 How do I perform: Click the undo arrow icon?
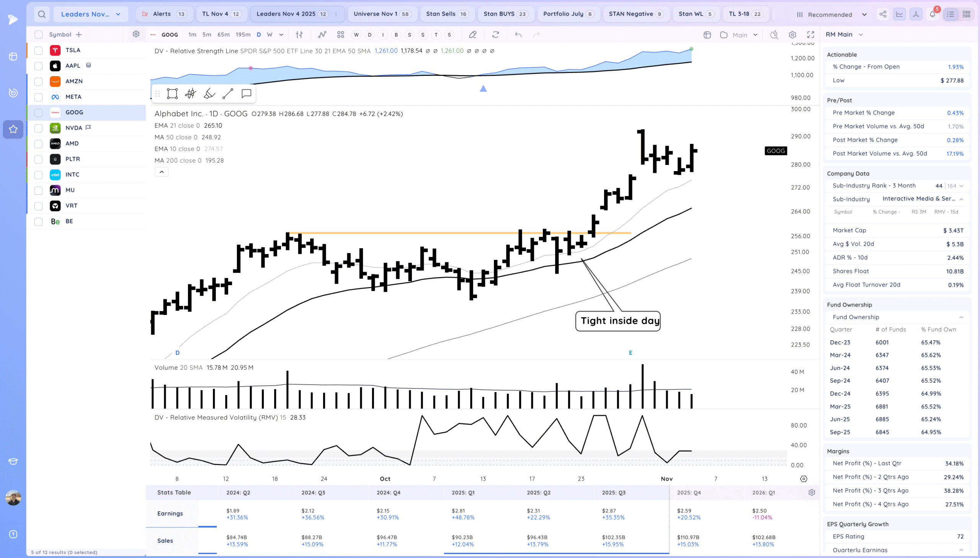point(518,34)
